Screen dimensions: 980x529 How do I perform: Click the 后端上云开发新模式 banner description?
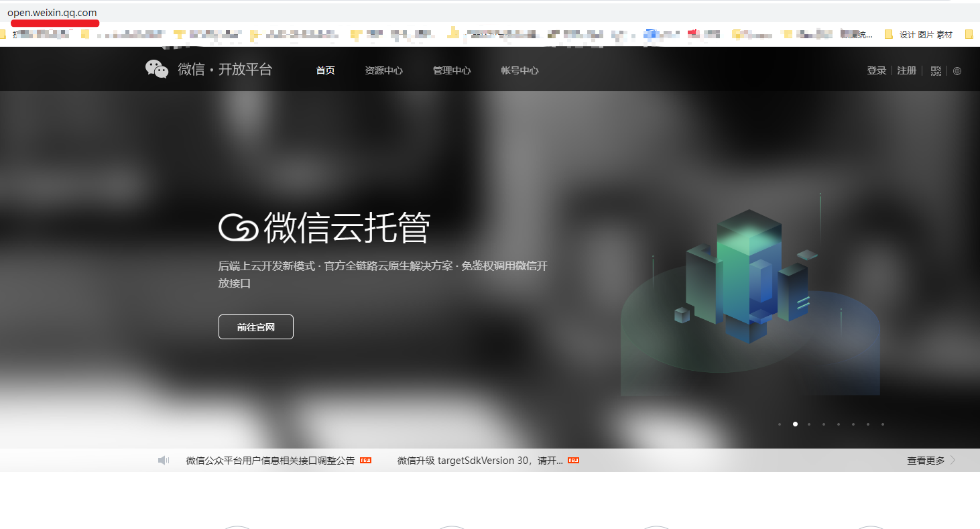[x=383, y=274]
